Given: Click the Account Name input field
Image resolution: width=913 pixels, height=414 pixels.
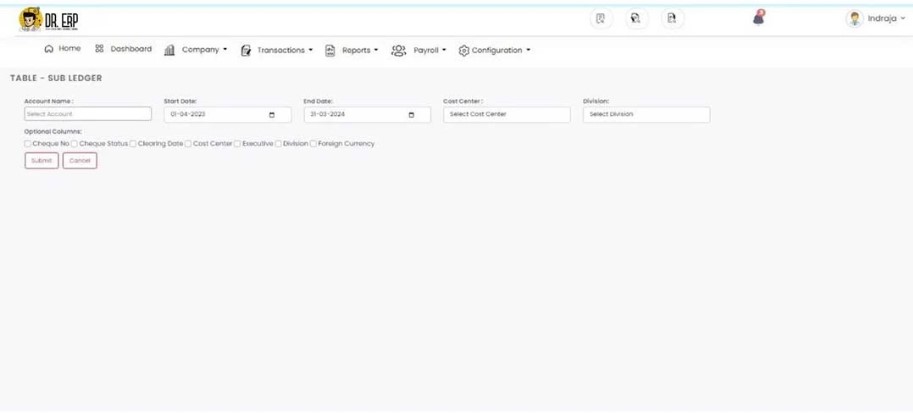Looking at the screenshot, I should (88, 114).
